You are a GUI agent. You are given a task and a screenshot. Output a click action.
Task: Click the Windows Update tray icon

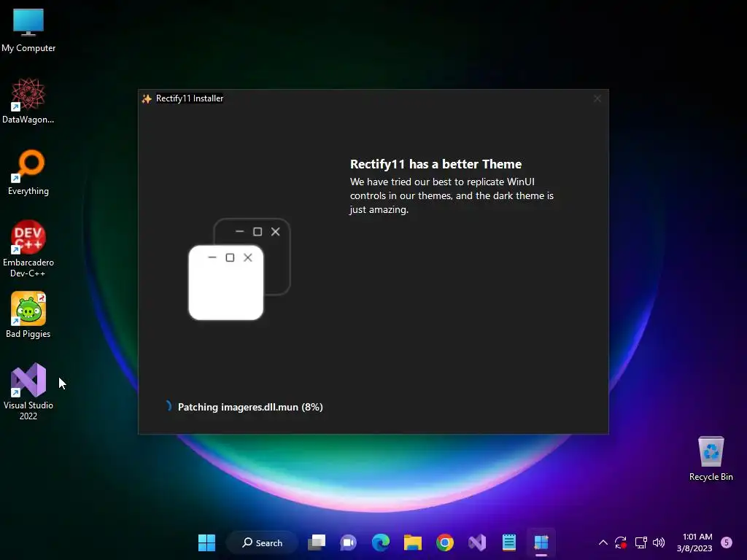click(x=621, y=542)
